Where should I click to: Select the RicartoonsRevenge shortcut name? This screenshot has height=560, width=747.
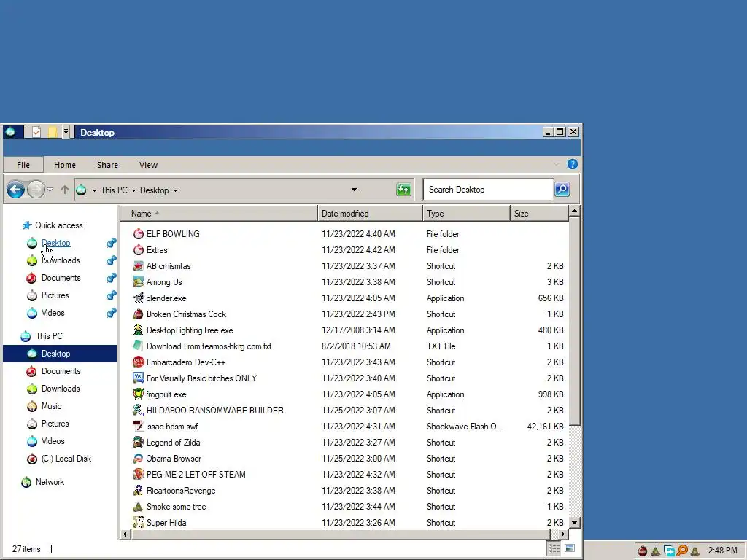point(181,491)
